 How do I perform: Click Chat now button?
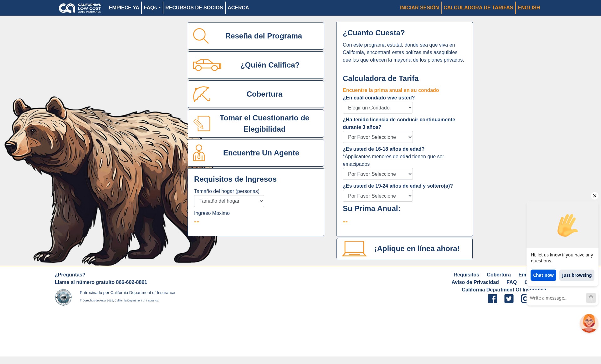pos(543,275)
